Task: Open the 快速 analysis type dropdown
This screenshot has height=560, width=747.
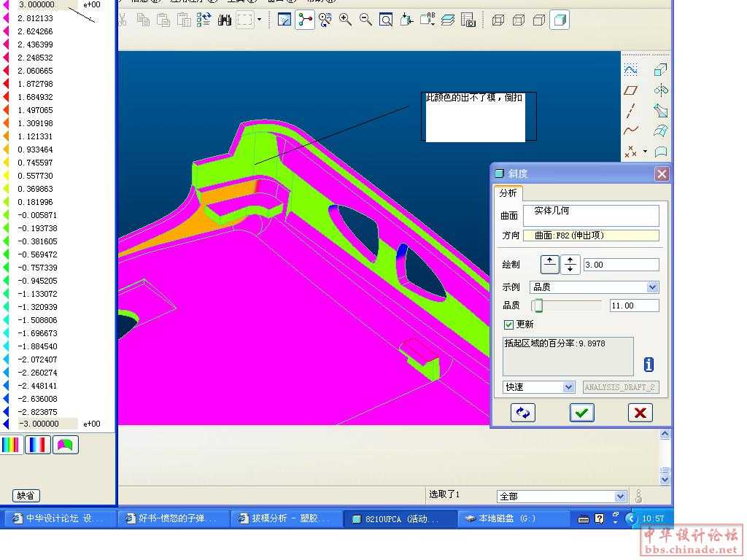Action: [568, 387]
